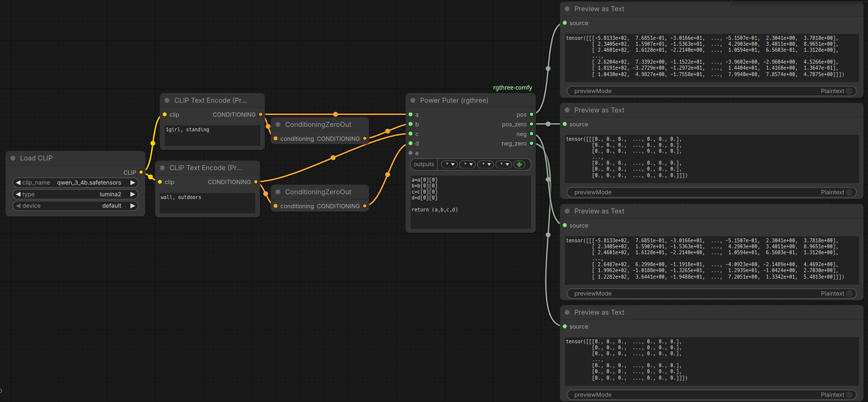The height and width of the screenshot is (402, 868).
Task: Click the collapse dot on the "wall, outdoors" CLIP Text Encode node
Action: (162, 168)
